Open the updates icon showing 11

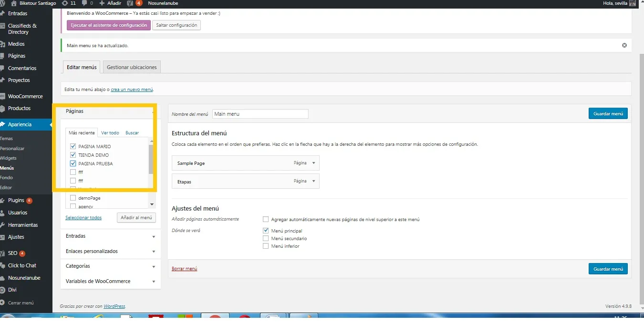65,3
